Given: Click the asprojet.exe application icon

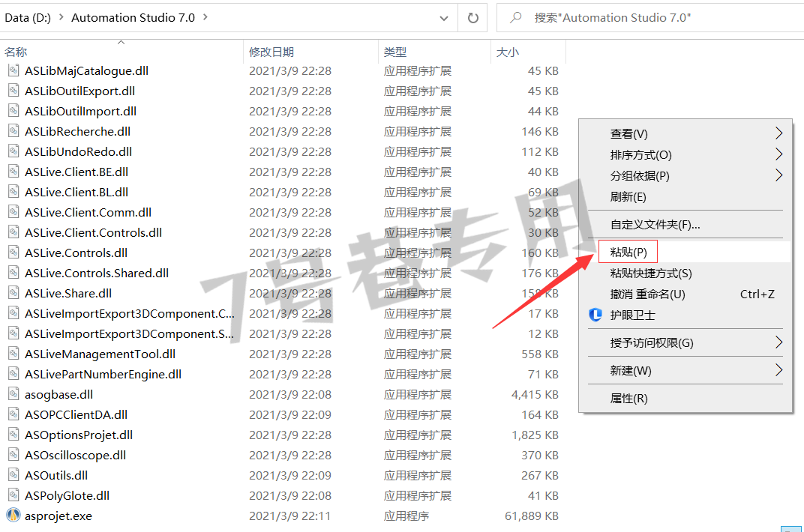Looking at the screenshot, I should coord(13,515).
